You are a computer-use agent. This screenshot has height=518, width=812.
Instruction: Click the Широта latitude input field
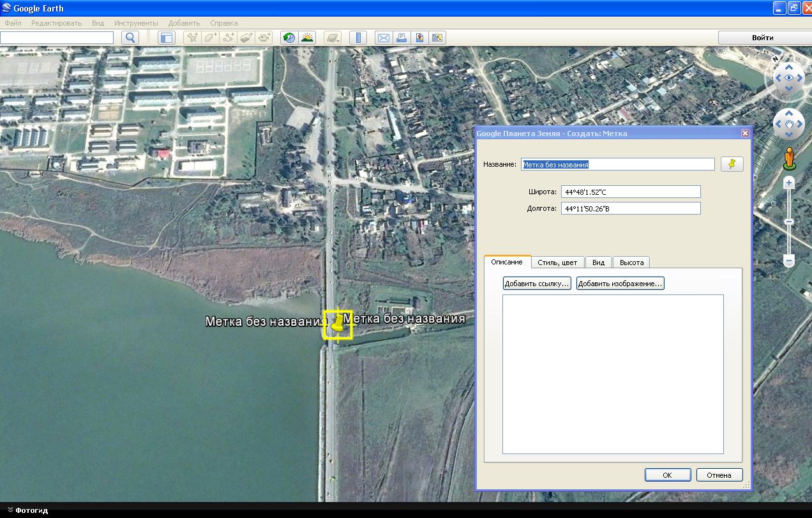tap(630, 192)
